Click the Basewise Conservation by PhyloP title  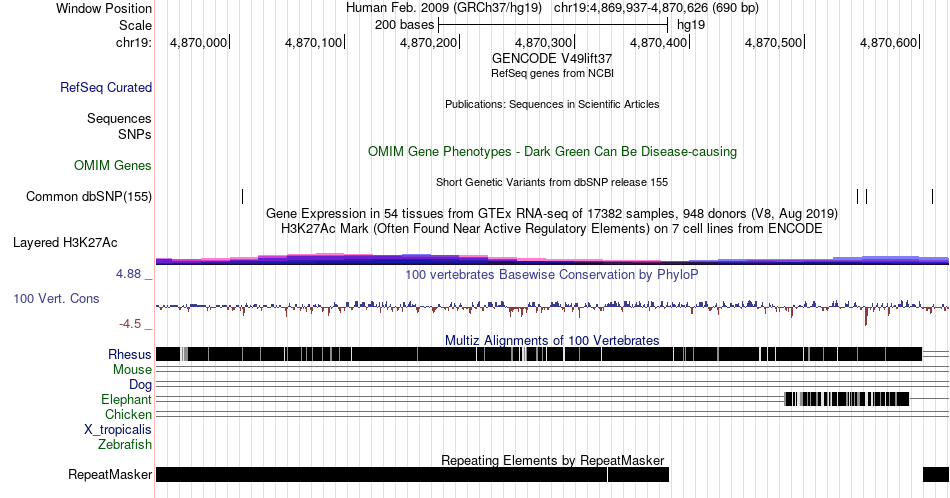552,274
